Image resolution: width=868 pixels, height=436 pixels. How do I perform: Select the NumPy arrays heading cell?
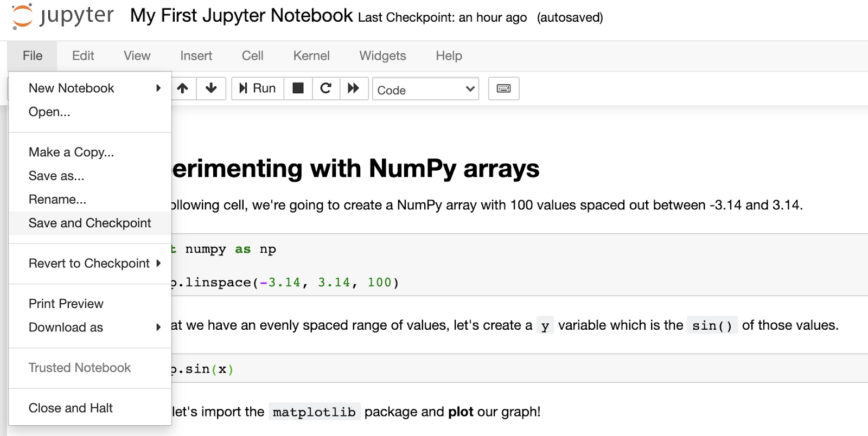pyautogui.click(x=355, y=169)
